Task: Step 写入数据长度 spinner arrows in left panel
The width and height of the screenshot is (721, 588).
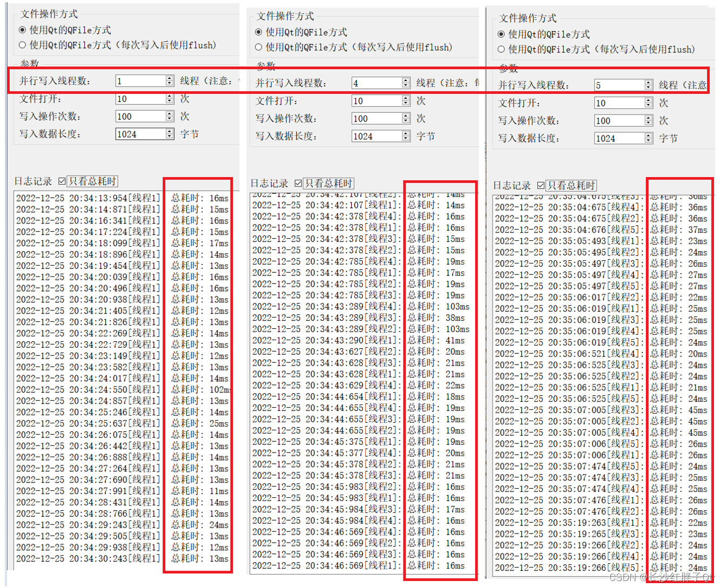Action: click(170, 134)
